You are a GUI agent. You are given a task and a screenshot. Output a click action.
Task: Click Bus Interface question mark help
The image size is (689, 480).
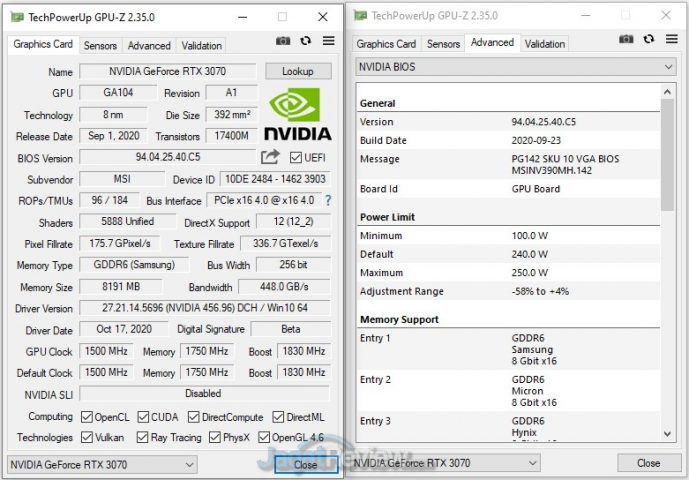pos(328,200)
